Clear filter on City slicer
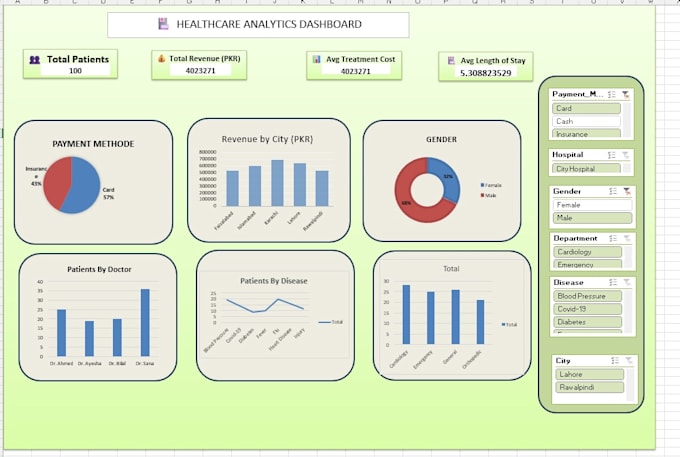The width and height of the screenshot is (680, 457). (x=628, y=361)
